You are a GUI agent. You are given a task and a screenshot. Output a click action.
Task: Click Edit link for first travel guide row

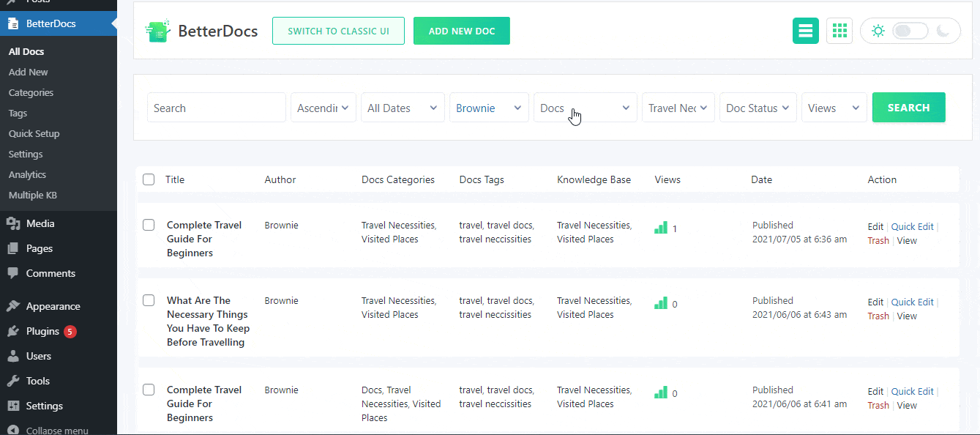coord(875,226)
